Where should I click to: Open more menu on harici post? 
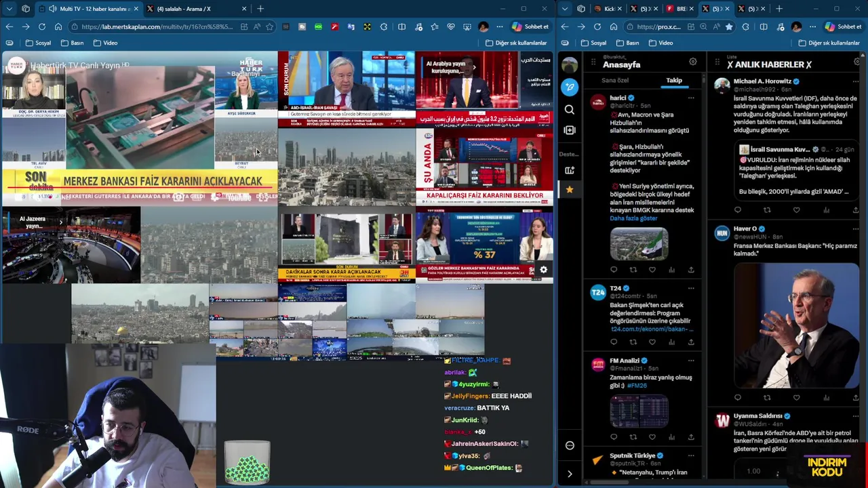click(x=691, y=98)
